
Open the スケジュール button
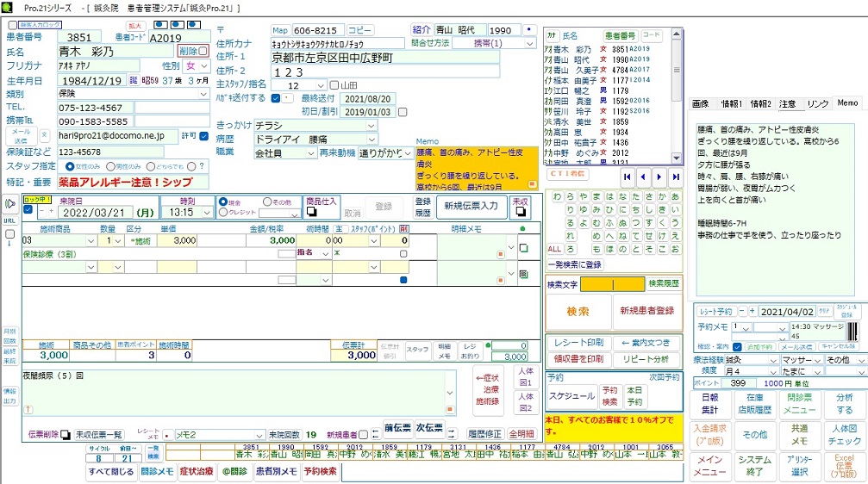click(x=571, y=396)
